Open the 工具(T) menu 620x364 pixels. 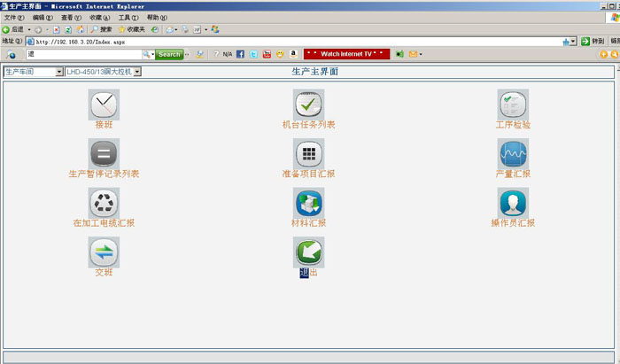128,18
